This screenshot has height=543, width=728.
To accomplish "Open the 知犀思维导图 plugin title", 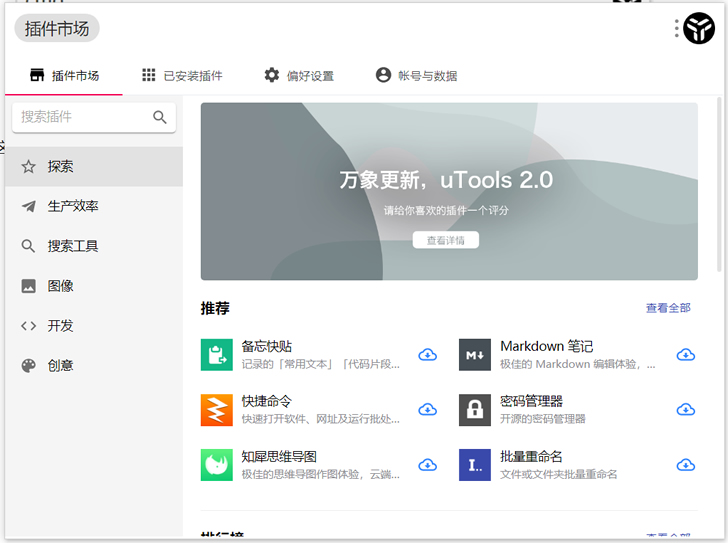I will click(x=279, y=457).
